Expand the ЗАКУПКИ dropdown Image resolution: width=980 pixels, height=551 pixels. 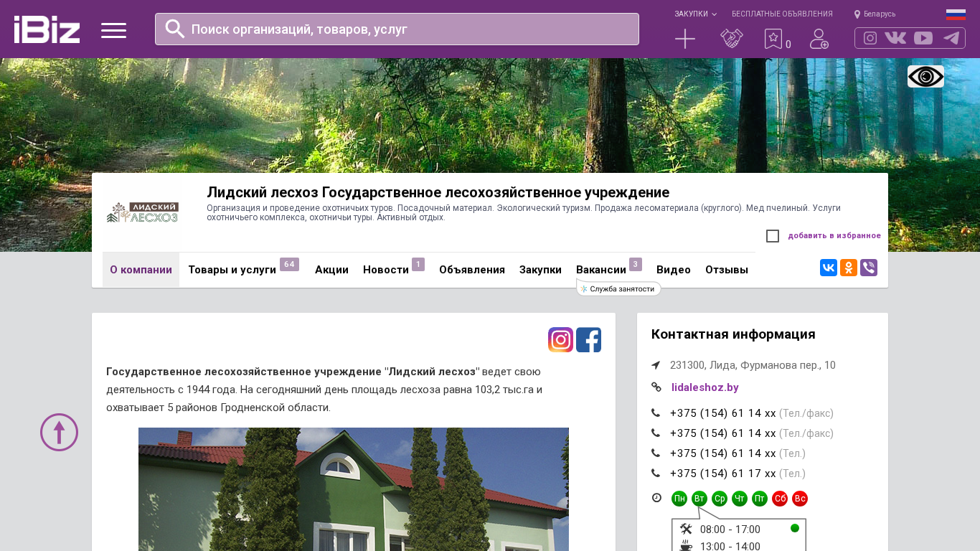tap(695, 14)
